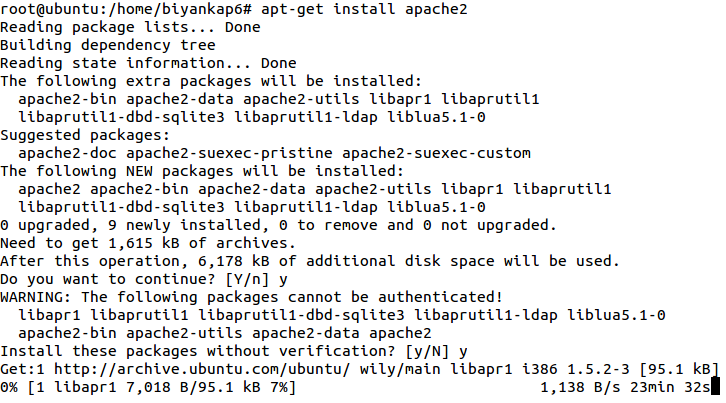Click the Building dependency tree line
Screen dimensions: 726x403
[x=107, y=45]
